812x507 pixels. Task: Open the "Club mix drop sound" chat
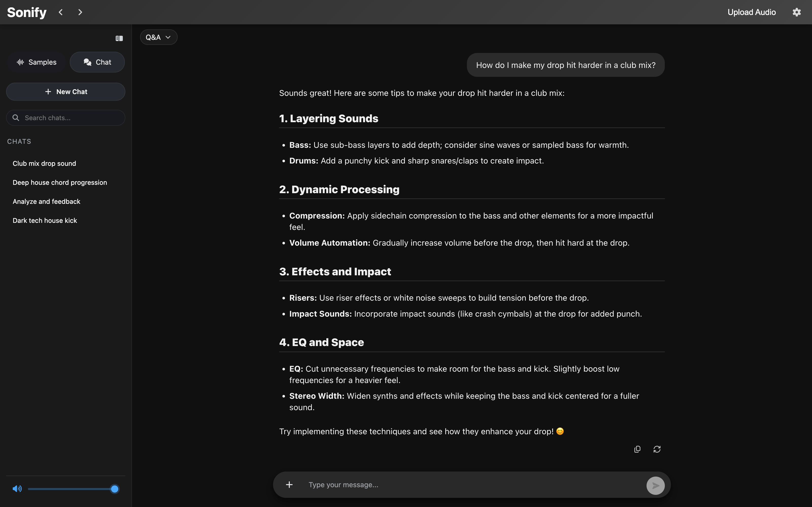coord(44,163)
